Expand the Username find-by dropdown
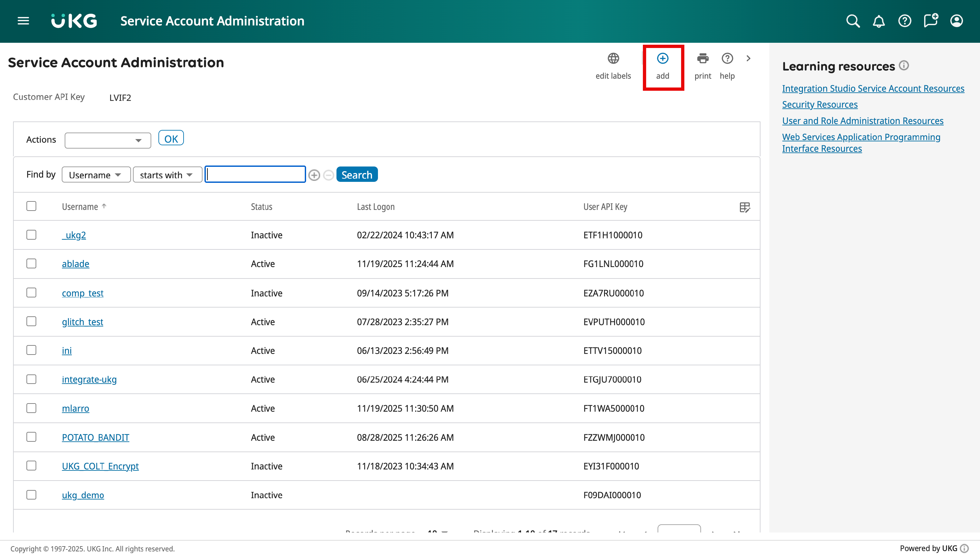This screenshot has width=980, height=555. point(96,175)
